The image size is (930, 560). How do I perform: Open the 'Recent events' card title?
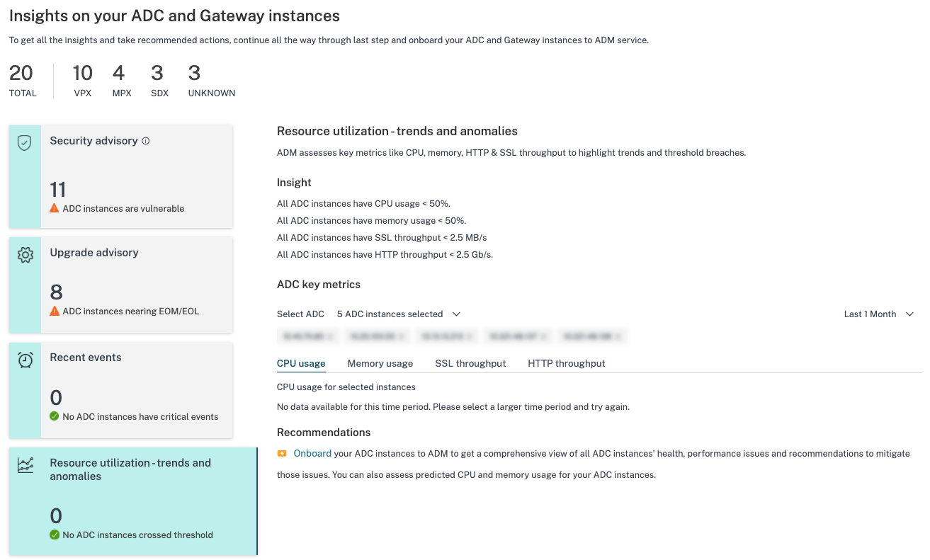click(86, 358)
